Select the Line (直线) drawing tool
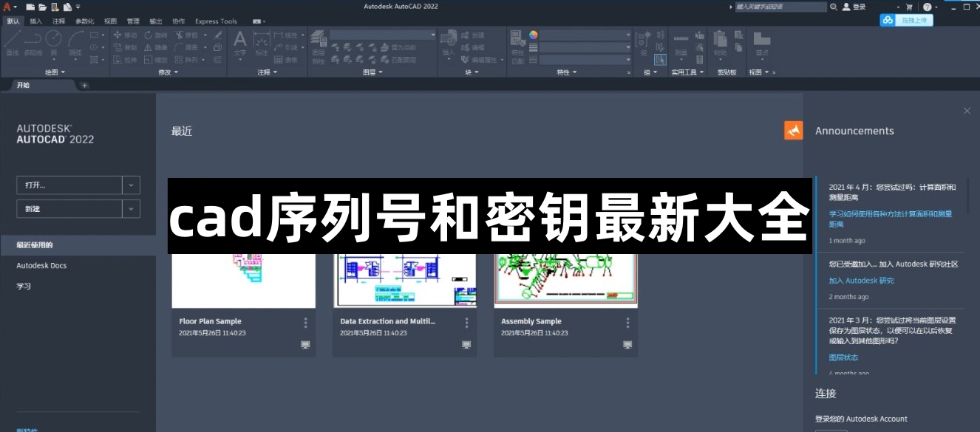980x432 pixels. 13,43
